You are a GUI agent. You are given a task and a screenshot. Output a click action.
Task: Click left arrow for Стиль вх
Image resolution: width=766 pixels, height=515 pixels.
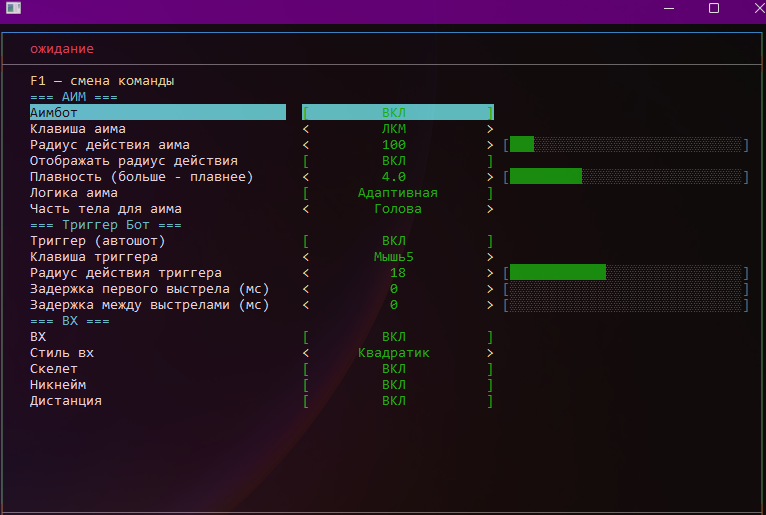tap(306, 353)
